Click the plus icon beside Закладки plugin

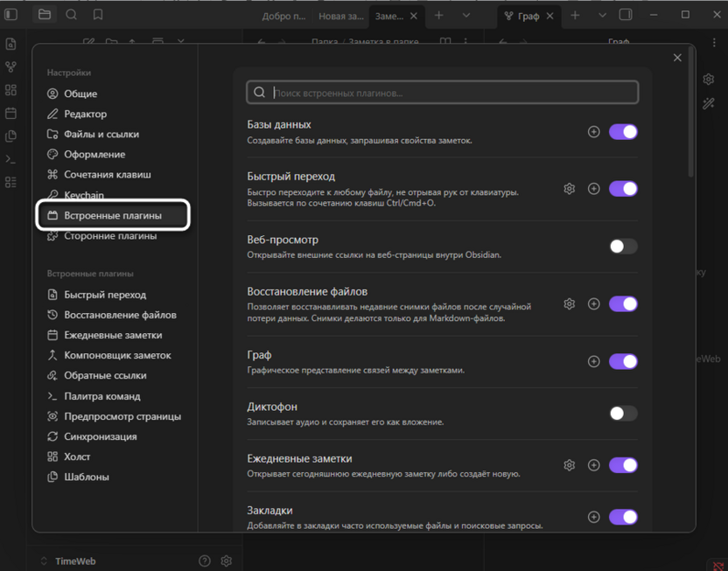click(594, 518)
